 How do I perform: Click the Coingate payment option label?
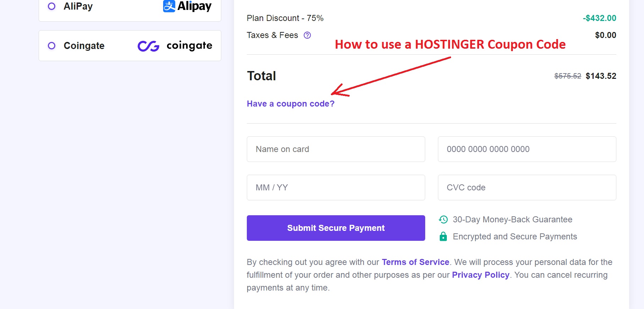(x=84, y=46)
